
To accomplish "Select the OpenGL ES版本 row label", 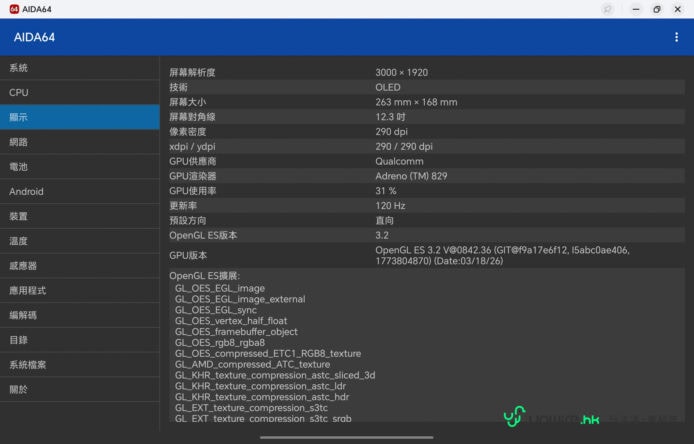I will point(203,236).
